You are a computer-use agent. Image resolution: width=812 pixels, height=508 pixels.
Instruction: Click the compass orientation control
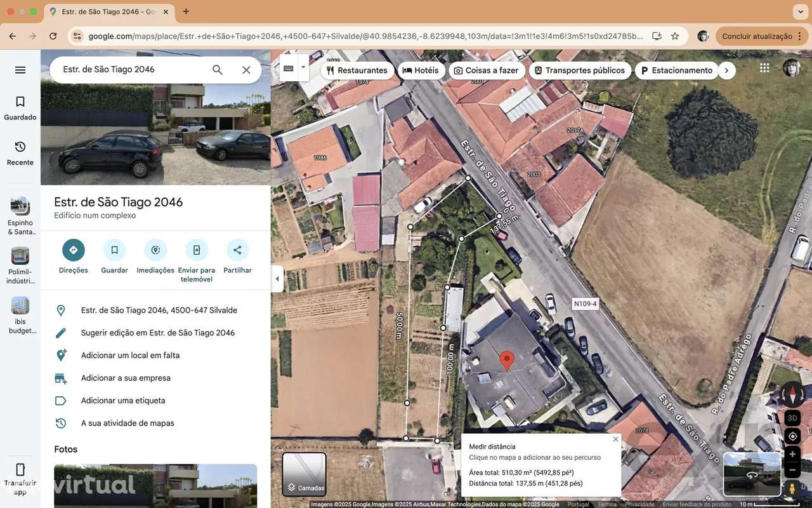tap(792, 394)
